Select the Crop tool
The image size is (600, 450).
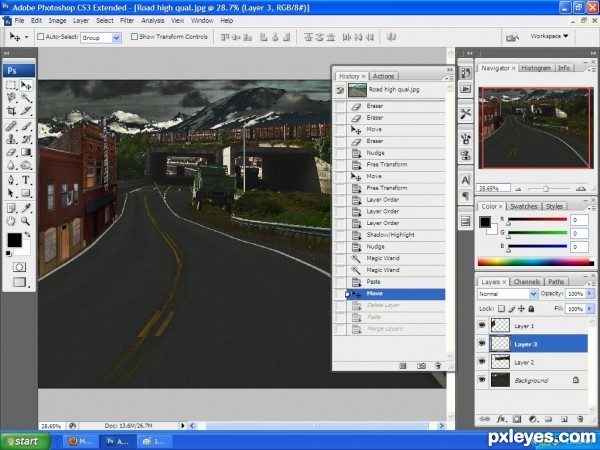[x=11, y=111]
